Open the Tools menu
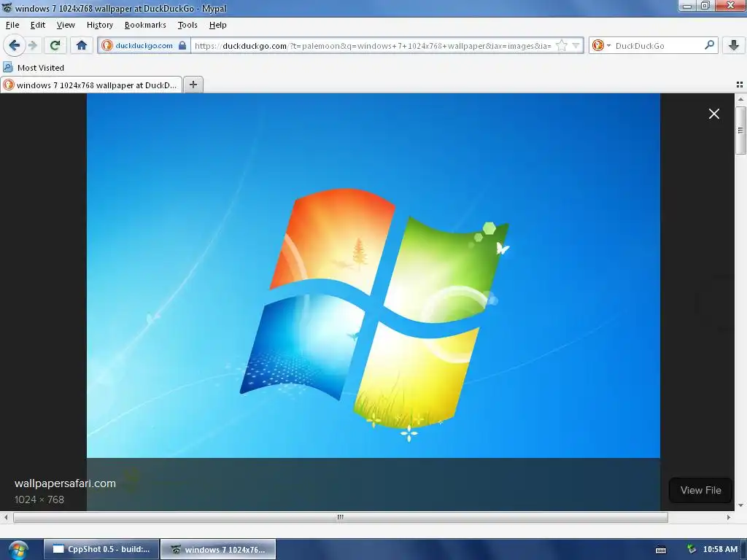This screenshot has width=747, height=560. [187, 25]
